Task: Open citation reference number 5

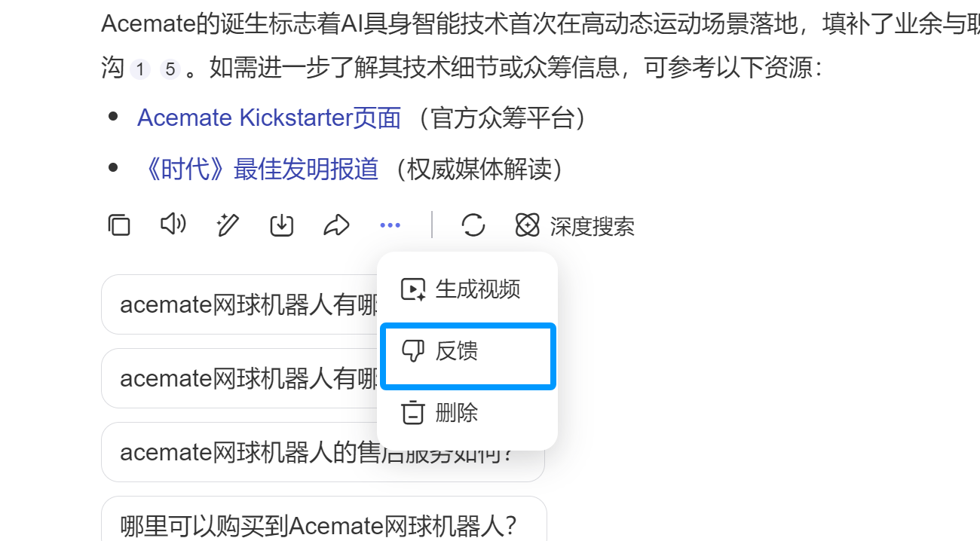Action: coord(170,70)
